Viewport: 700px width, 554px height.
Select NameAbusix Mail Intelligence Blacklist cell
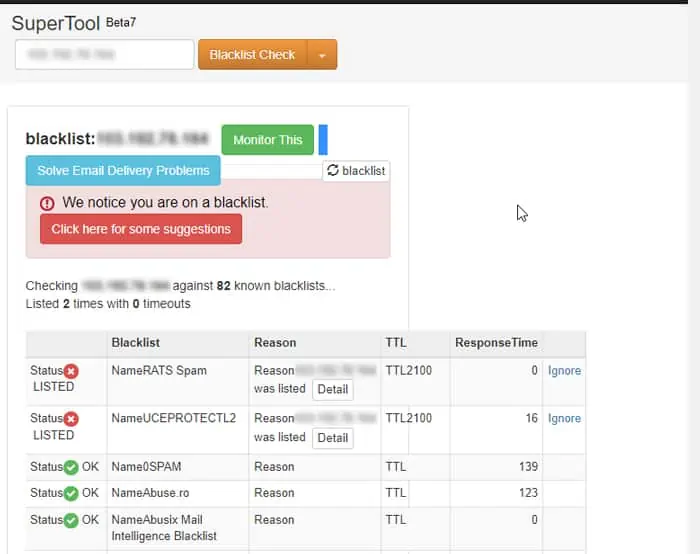[178, 528]
